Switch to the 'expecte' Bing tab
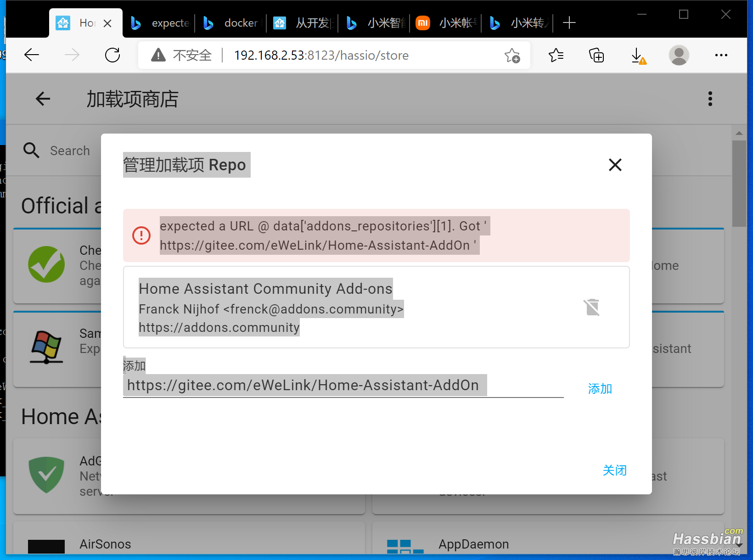 coord(159,23)
